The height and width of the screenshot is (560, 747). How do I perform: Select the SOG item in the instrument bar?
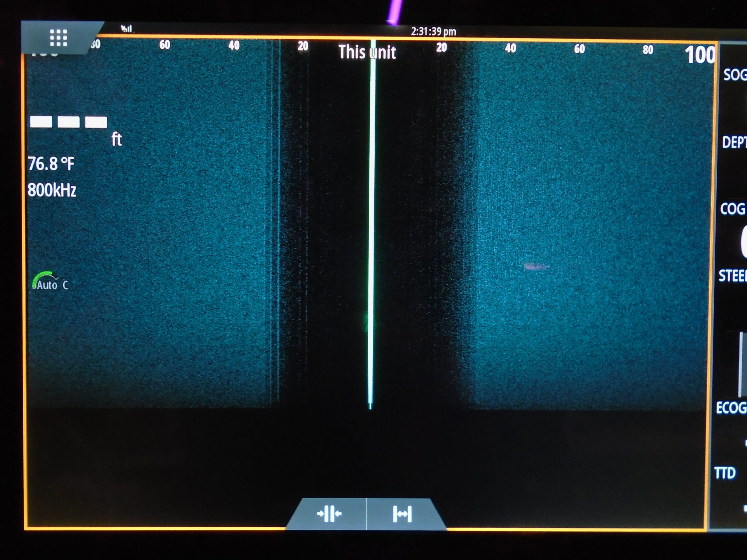pyautogui.click(x=734, y=75)
